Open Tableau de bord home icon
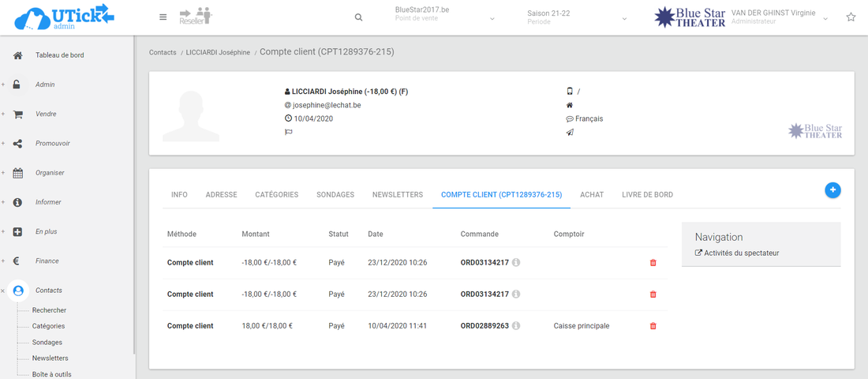Viewport: 868px width, 379px height. 18,55
